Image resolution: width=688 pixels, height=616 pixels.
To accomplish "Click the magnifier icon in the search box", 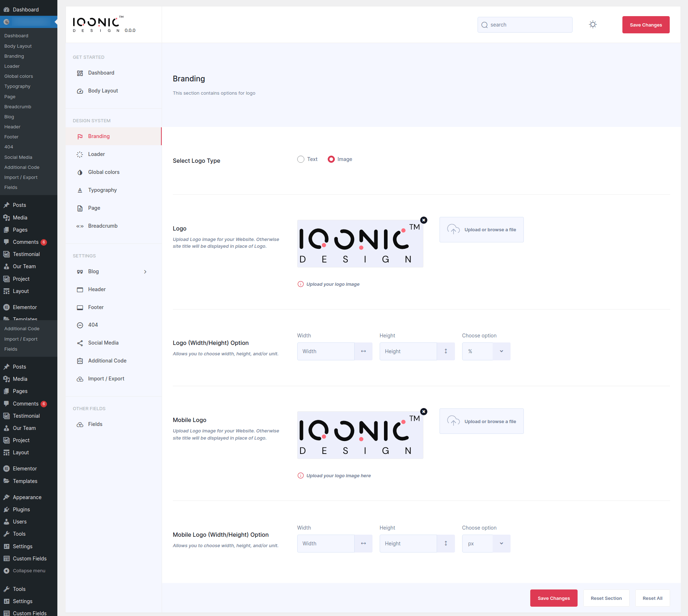I will click(484, 25).
